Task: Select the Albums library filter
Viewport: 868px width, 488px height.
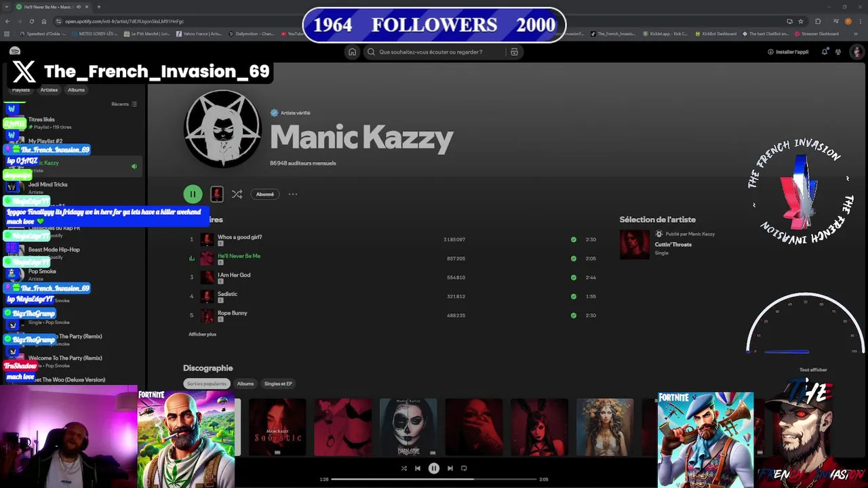Action: [76, 90]
